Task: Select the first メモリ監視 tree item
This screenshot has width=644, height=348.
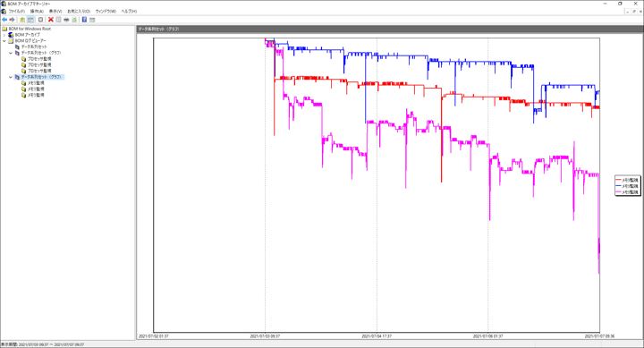Action: click(x=36, y=83)
